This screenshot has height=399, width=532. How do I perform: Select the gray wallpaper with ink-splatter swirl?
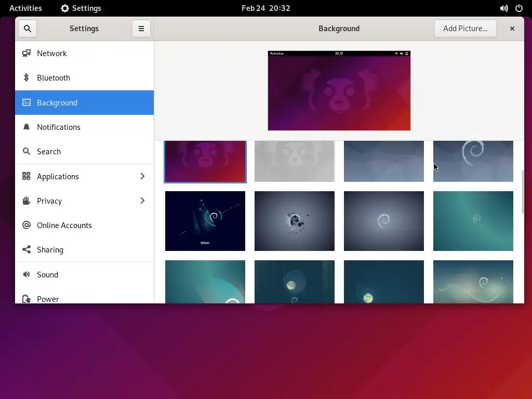pyautogui.click(x=295, y=221)
